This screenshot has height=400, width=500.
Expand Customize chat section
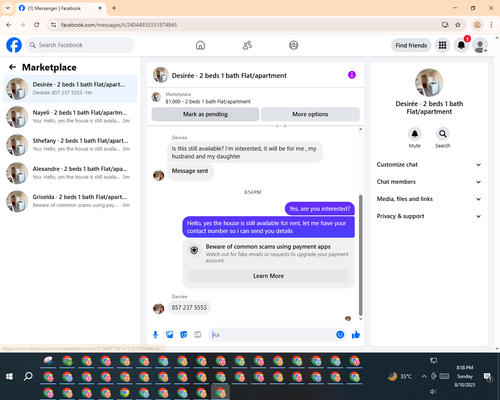(429, 165)
